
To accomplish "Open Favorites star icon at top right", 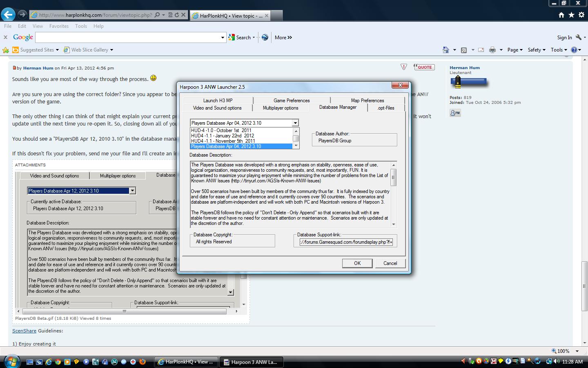I will click(571, 15).
